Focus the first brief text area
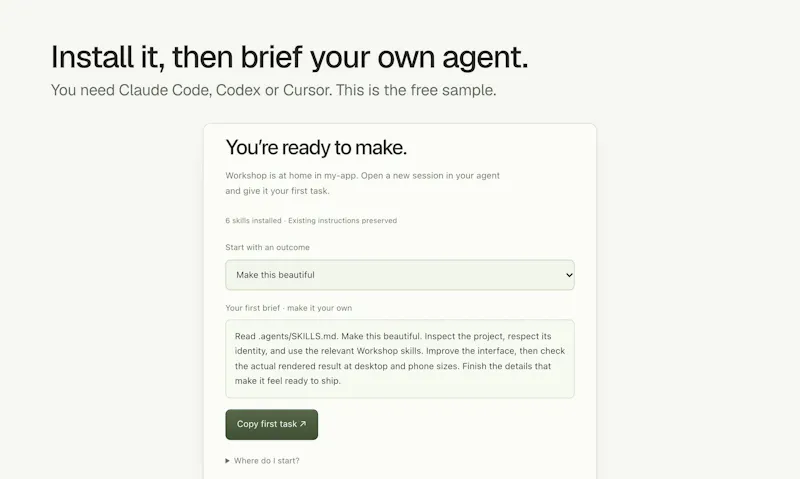The image size is (800, 479). (399, 359)
